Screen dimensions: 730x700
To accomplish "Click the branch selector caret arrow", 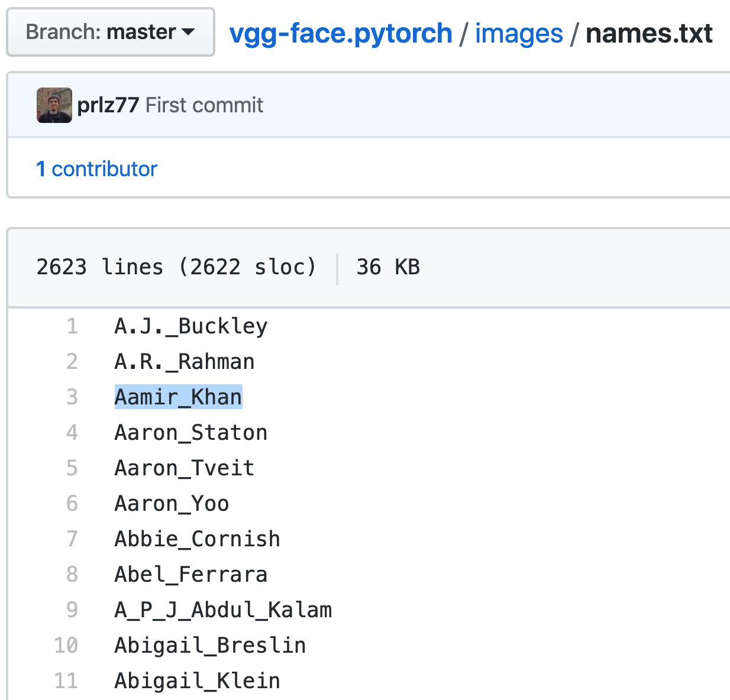I will [x=188, y=33].
